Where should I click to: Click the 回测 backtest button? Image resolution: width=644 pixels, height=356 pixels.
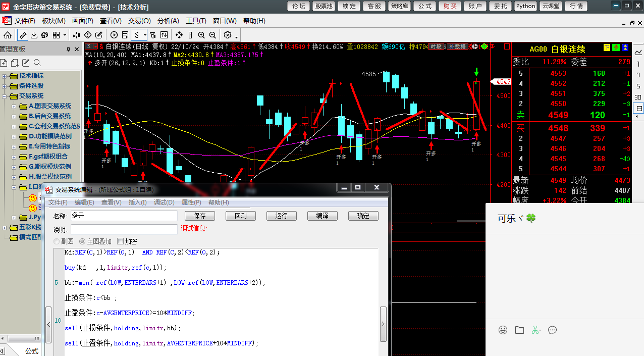[241, 216]
